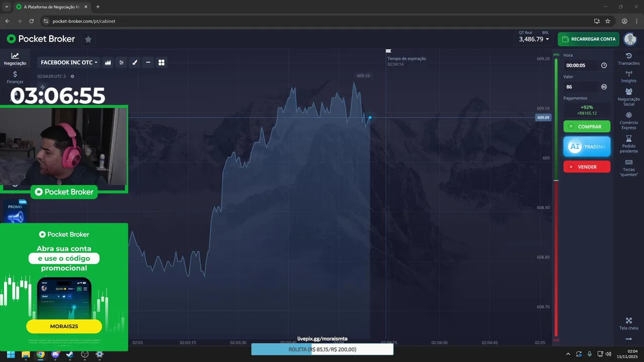Click the clock icon in Hora field

click(604, 65)
